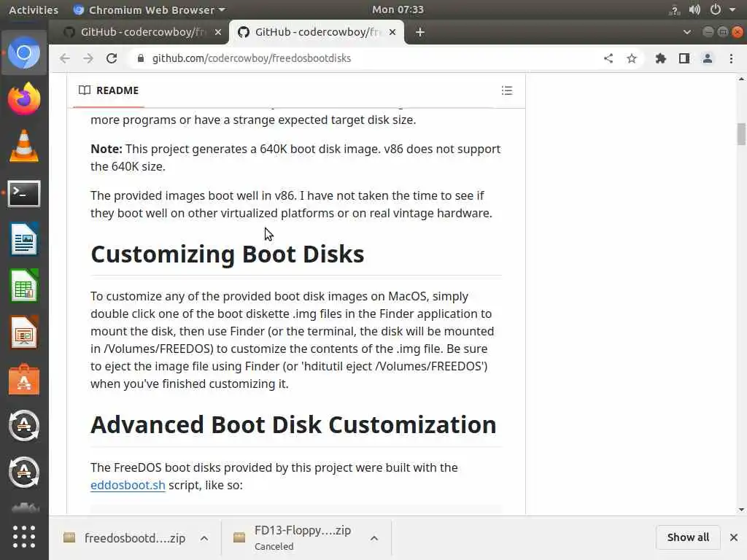The image size is (747, 560).
Task: Expand options for freedosbootd zip download
Action: coord(204,538)
